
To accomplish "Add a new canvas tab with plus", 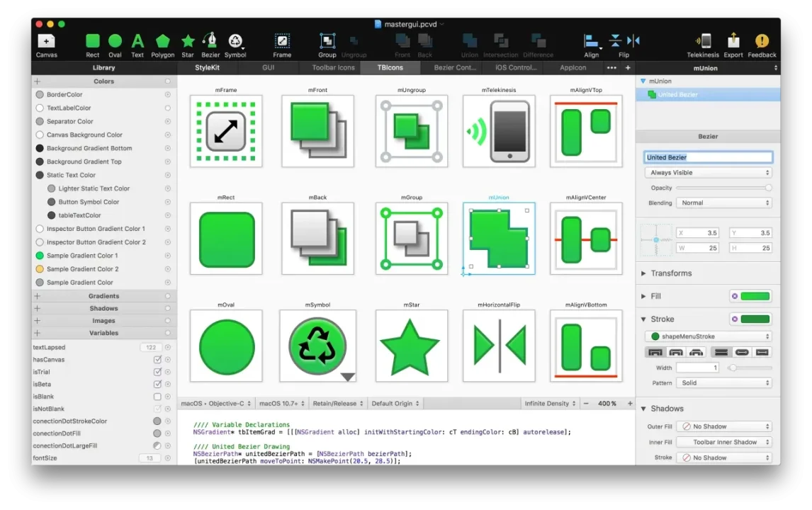I will click(628, 68).
